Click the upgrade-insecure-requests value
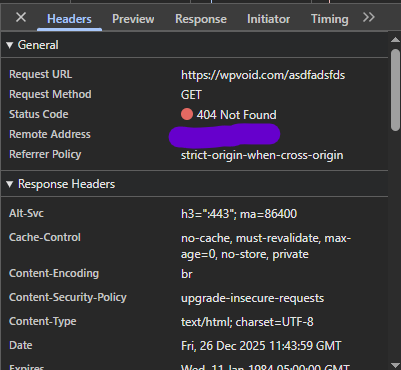The image size is (401, 370). click(252, 298)
